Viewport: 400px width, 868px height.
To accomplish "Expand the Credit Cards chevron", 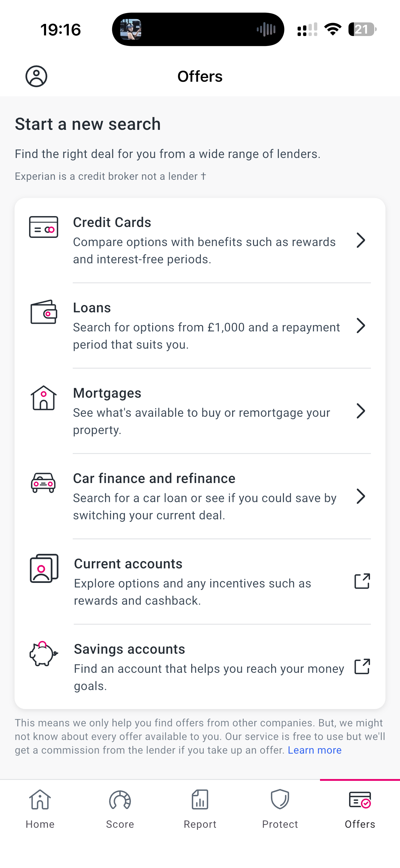I will pos(361,240).
